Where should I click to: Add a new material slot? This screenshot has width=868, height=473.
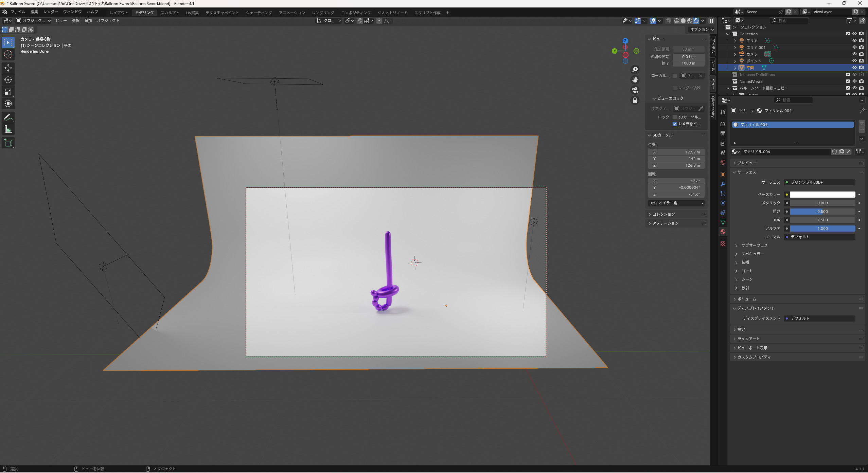[x=862, y=123]
